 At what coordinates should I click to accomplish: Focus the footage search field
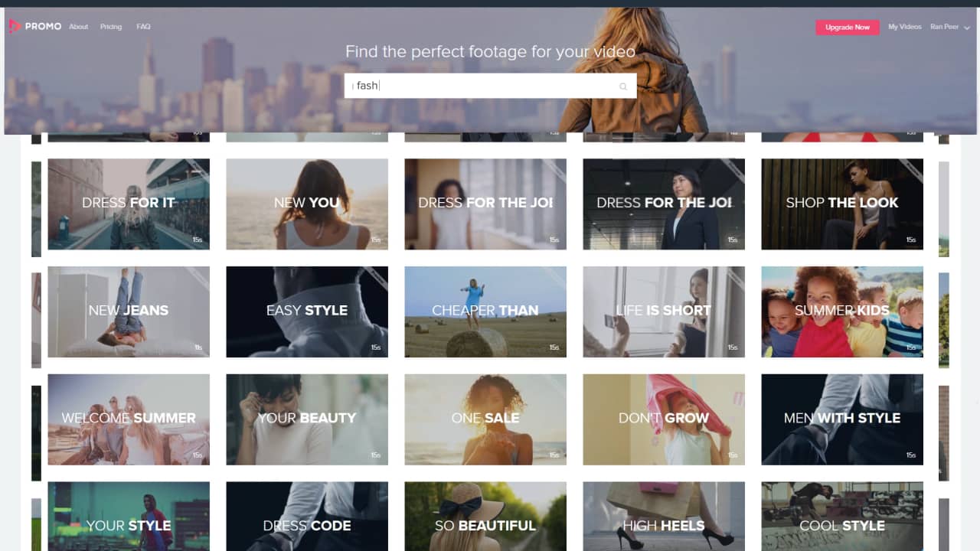pyautogui.click(x=491, y=86)
